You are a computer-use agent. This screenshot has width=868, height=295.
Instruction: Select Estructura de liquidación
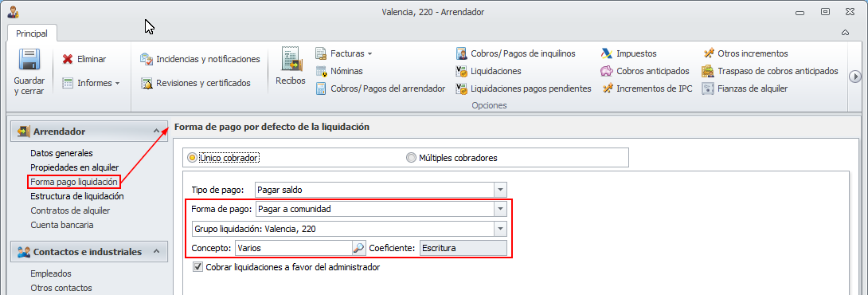tap(77, 196)
